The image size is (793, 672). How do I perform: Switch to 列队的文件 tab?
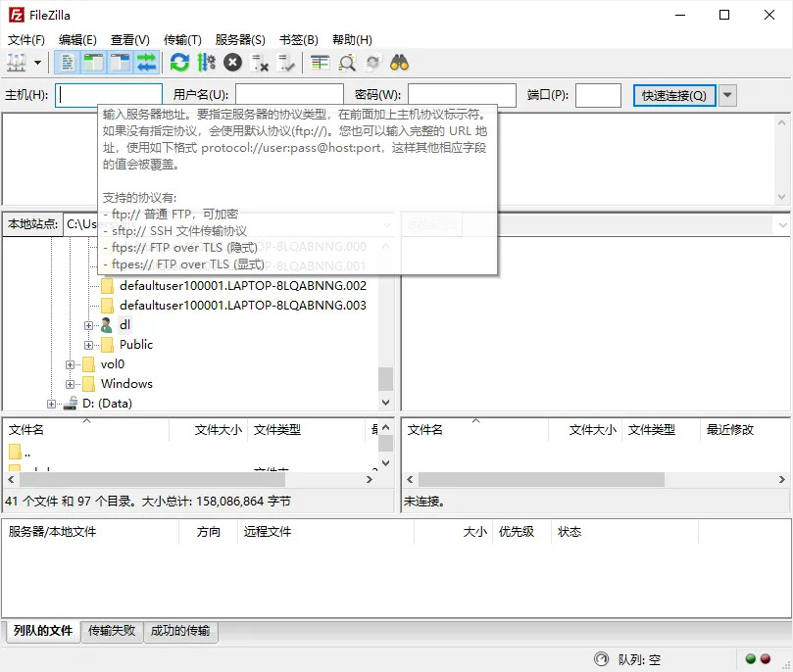(x=43, y=631)
